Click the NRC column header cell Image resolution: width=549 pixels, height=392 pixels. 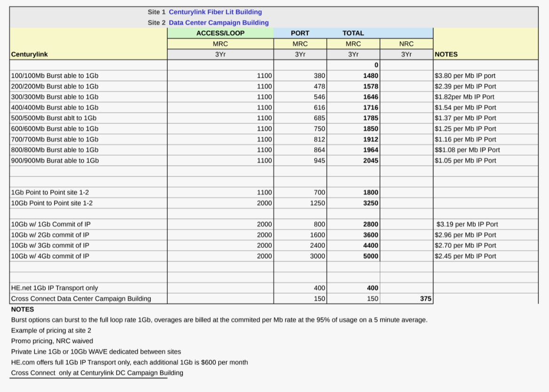pos(406,44)
